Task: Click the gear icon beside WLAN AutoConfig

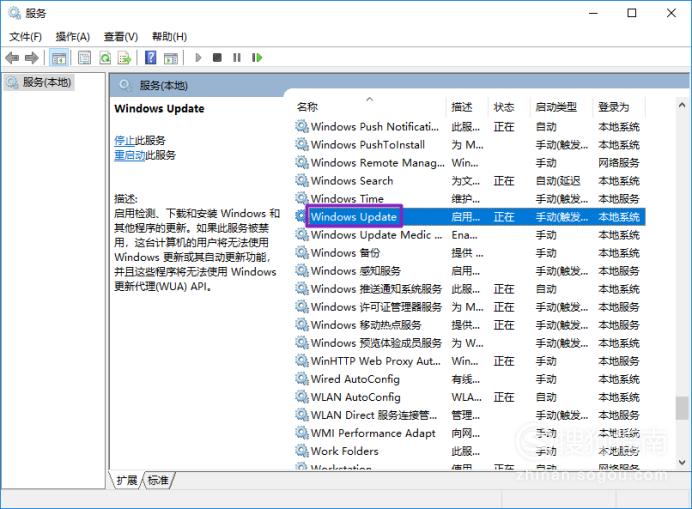Action: (302, 397)
